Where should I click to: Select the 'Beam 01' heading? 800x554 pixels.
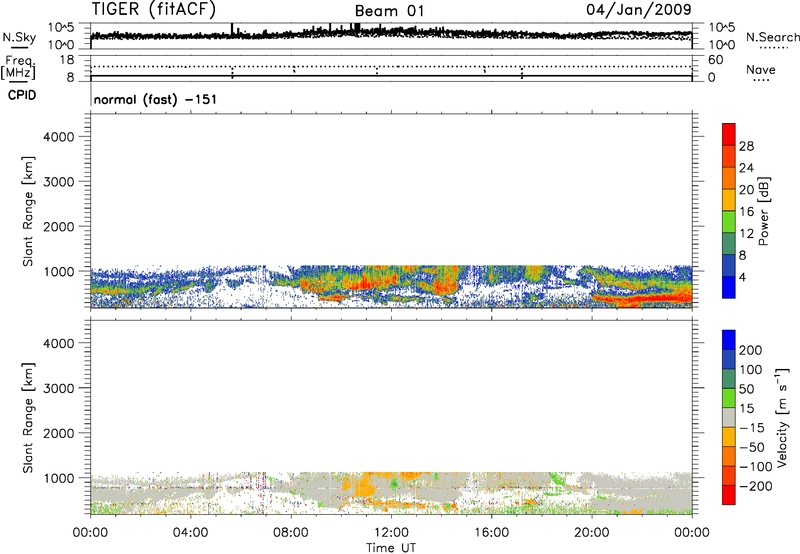[x=389, y=11]
